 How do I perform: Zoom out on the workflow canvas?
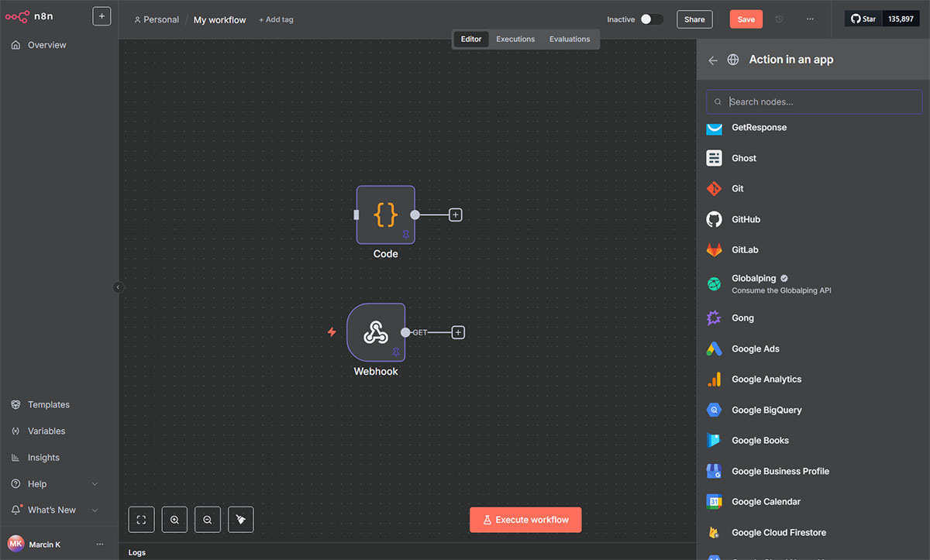pyautogui.click(x=208, y=520)
